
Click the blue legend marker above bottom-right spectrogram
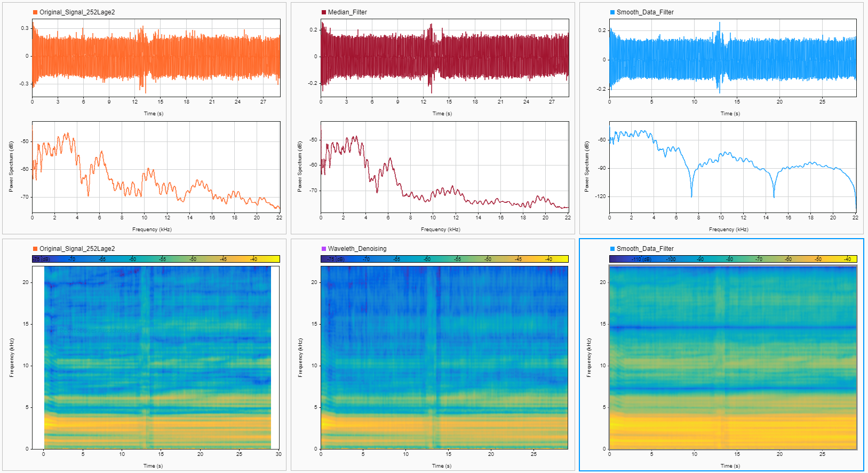click(612, 249)
